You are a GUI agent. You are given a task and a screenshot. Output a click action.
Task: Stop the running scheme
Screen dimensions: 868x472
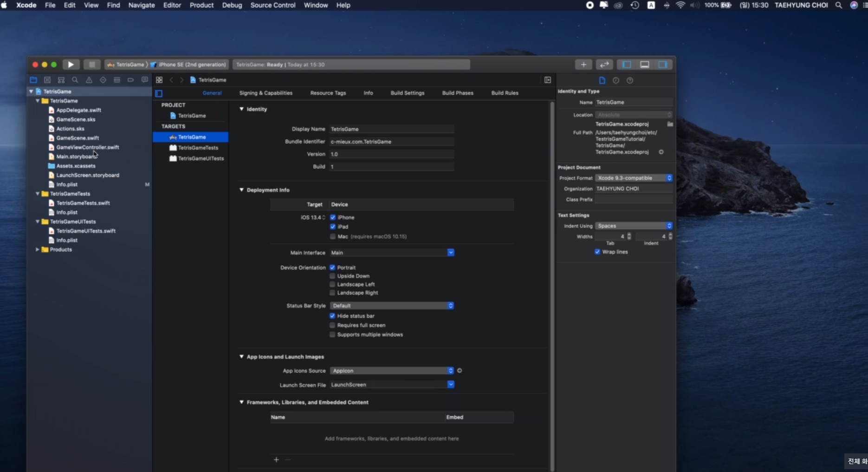(x=92, y=65)
